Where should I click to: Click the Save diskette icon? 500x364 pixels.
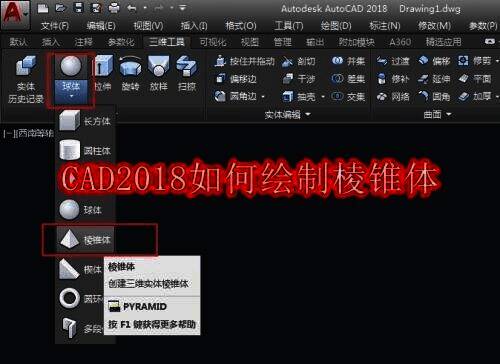coord(78,8)
